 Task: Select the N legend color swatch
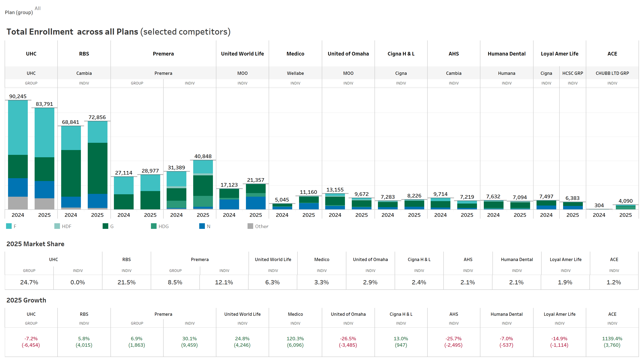[202, 226]
